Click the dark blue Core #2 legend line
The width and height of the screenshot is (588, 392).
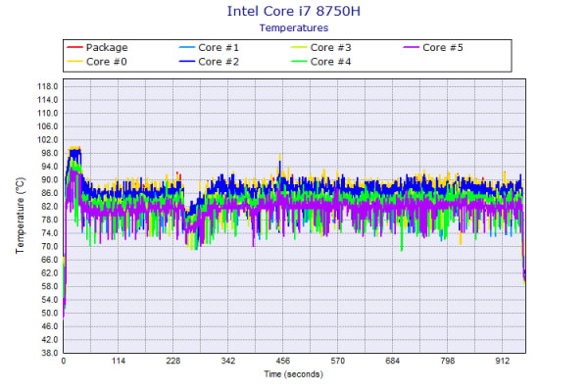pos(187,62)
